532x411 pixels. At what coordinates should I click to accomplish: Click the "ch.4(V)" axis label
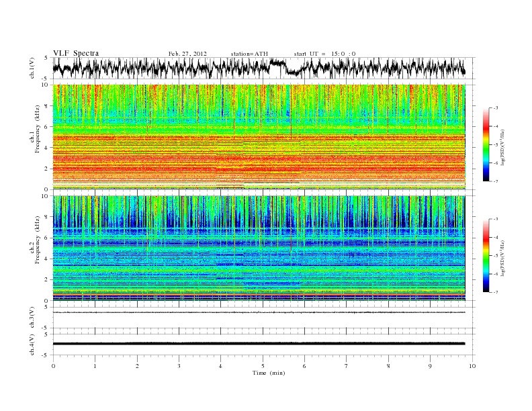click(x=32, y=345)
